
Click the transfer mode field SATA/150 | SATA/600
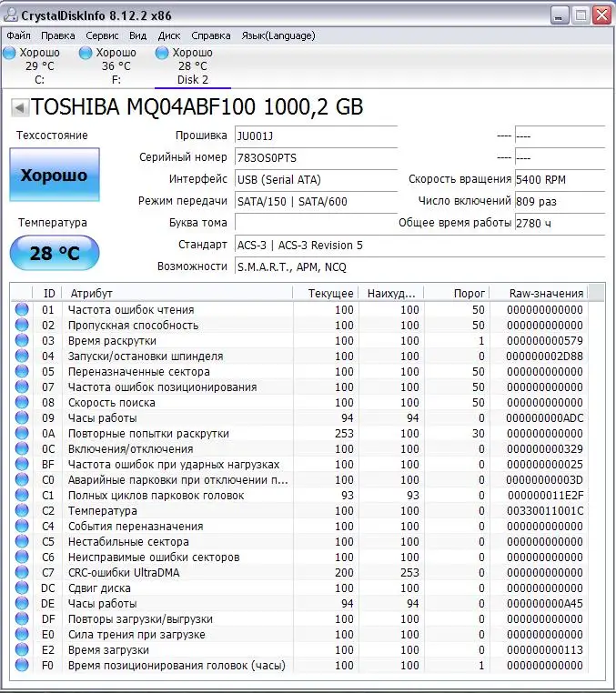(316, 202)
